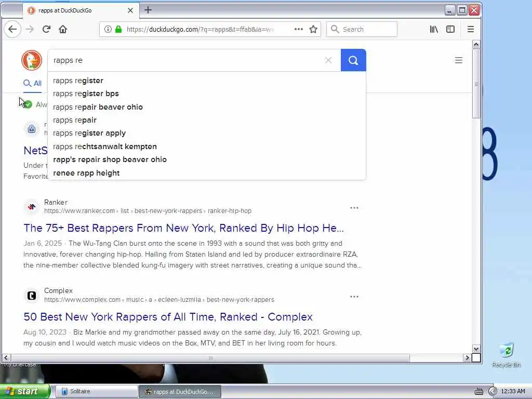Click the Firefox Search box
Image resolution: width=532 pixels, height=399 pixels.
[x=362, y=29]
